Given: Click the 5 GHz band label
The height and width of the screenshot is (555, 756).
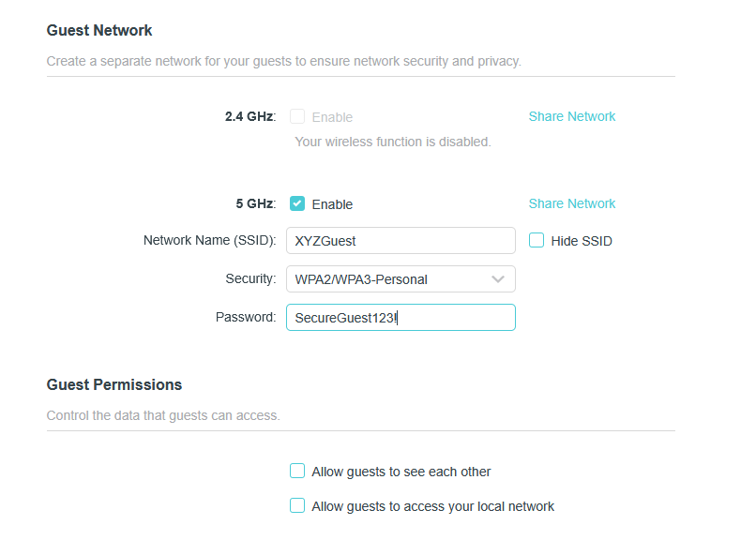Looking at the screenshot, I should (x=255, y=203).
